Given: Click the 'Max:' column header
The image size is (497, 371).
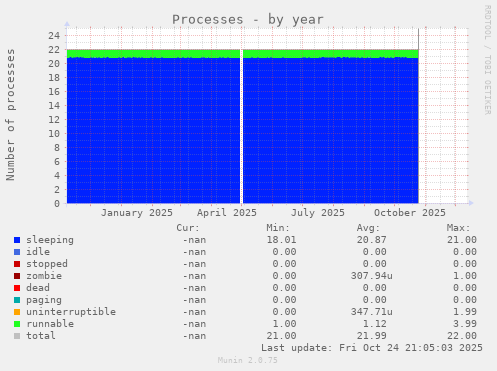Looking at the screenshot, I should [458, 228].
